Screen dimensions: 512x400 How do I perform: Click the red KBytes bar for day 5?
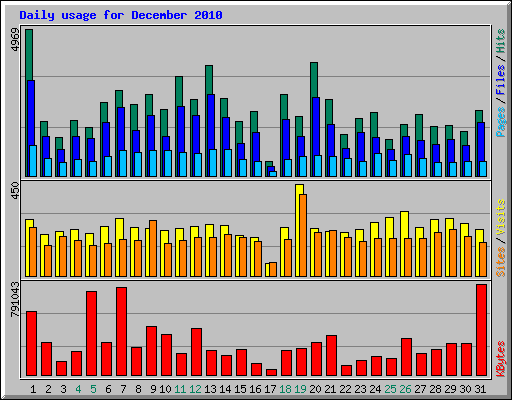pyautogui.click(x=91, y=333)
